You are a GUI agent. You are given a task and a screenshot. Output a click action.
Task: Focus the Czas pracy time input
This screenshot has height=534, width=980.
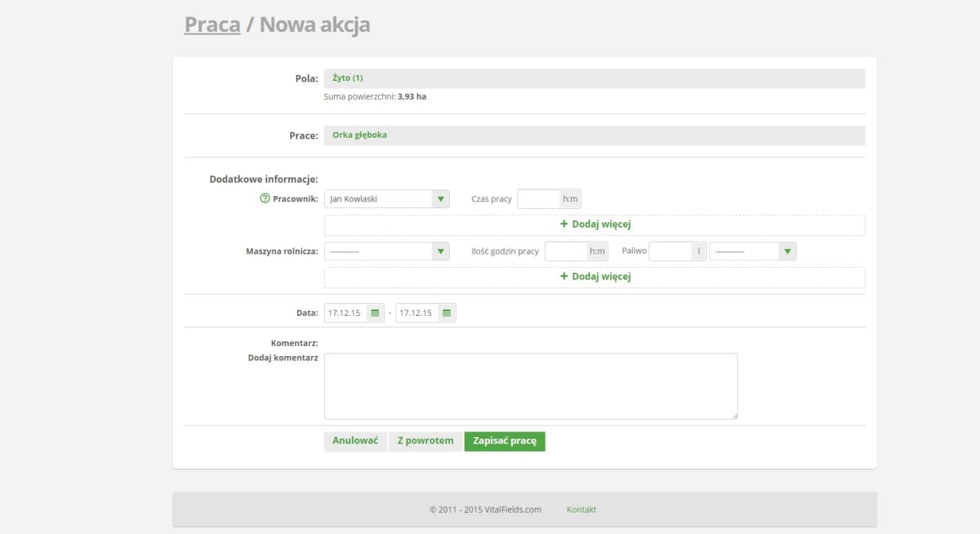[539, 198]
